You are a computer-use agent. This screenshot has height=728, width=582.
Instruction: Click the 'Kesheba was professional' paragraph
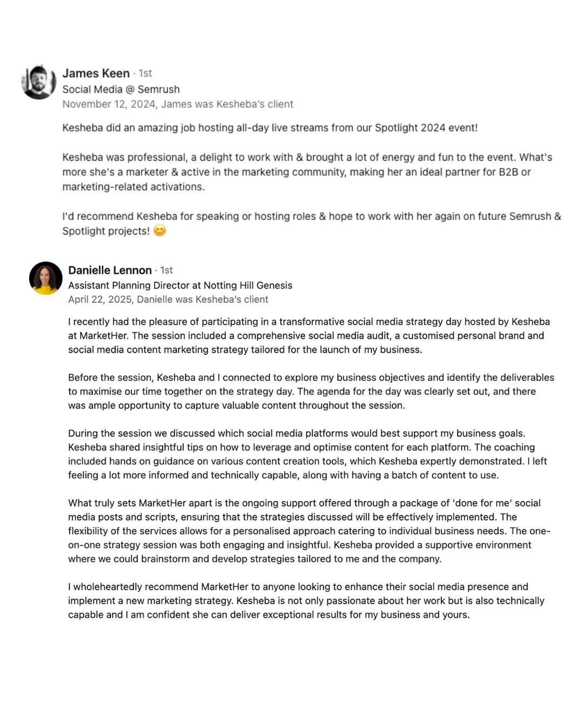308,172
